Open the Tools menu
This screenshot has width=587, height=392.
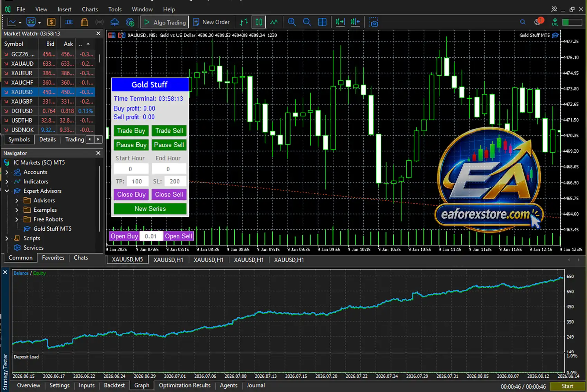pos(115,9)
